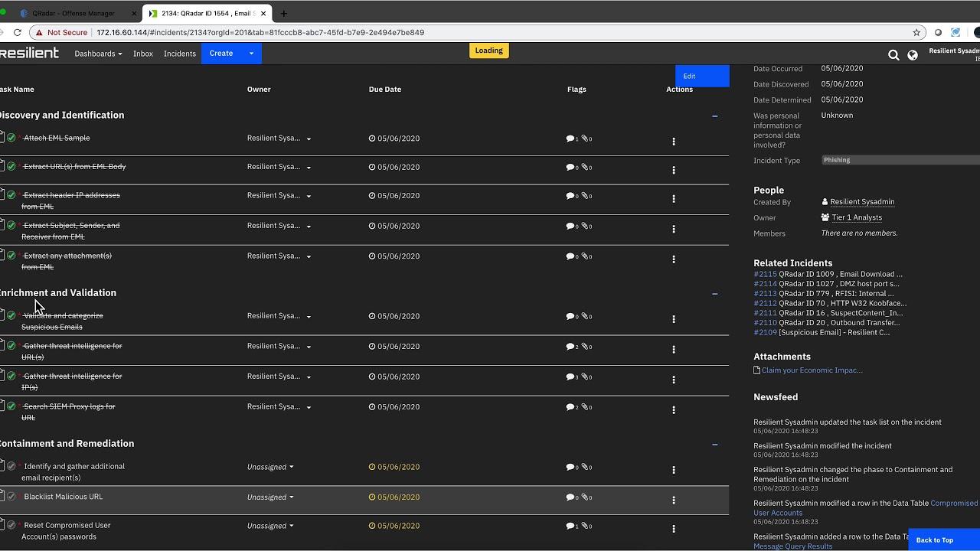Viewport: 980px width, 551px height.
Task: Open the search magnifier icon in header
Action: pyautogui.click(x=893, y=55)
